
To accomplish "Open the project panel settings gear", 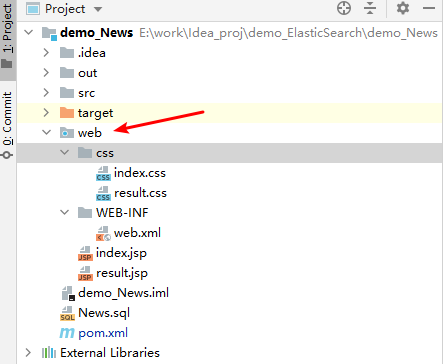I will pos(403,8).
